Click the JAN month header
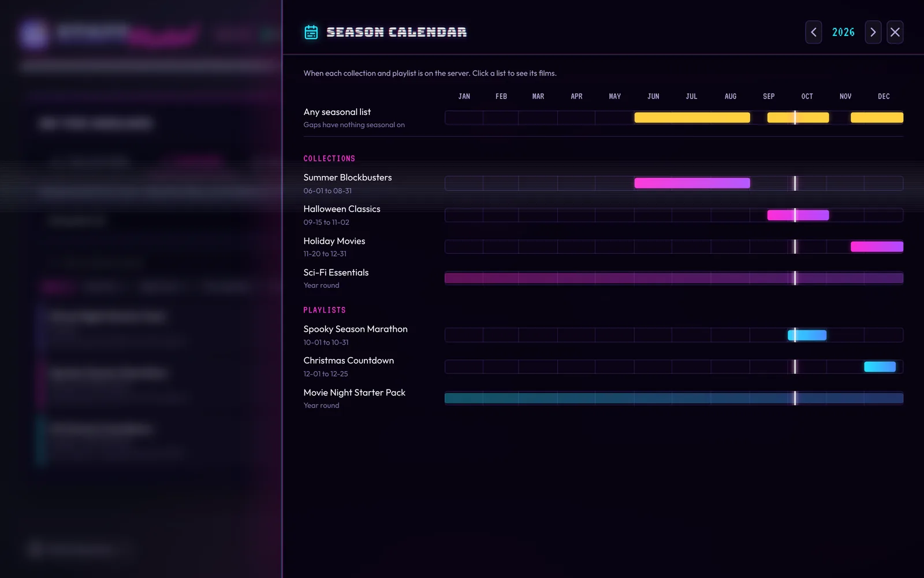924x578 pixels. pyautogui.click(x=464, y=97)
